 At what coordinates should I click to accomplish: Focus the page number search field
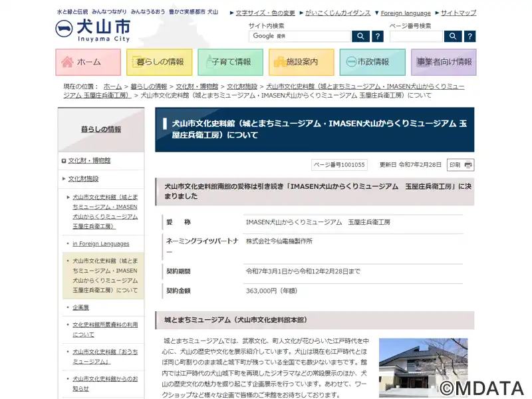click(x=416, y=36)
